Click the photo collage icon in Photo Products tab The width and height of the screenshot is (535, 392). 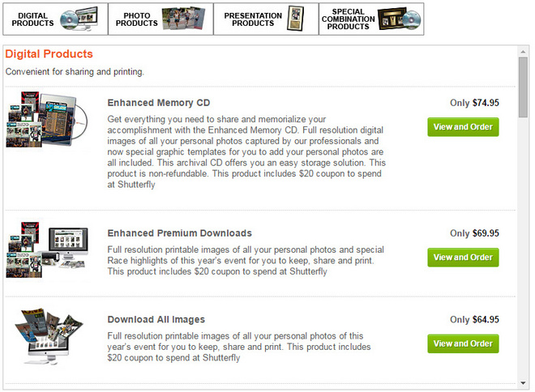182,19
